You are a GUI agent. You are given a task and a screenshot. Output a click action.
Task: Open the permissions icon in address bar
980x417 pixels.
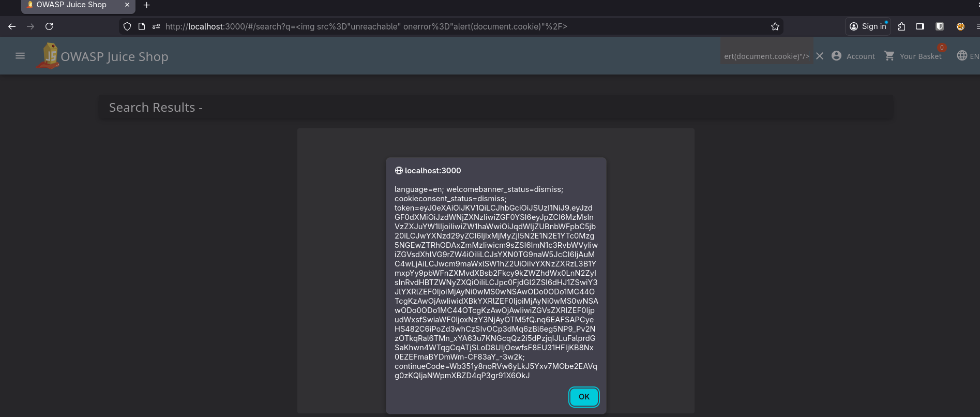coord(156,26)
